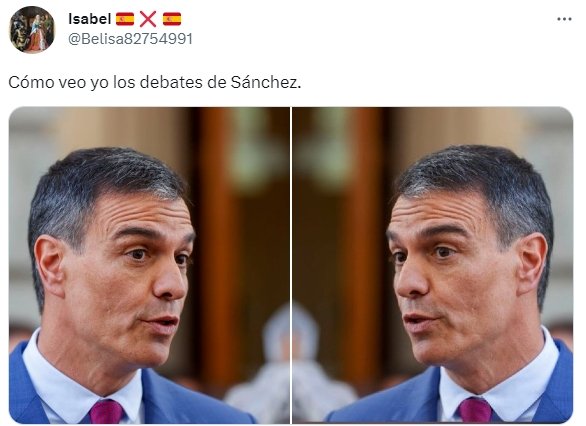
Task: Click Isabel's round profile avatar
Action: coord(32,30)
